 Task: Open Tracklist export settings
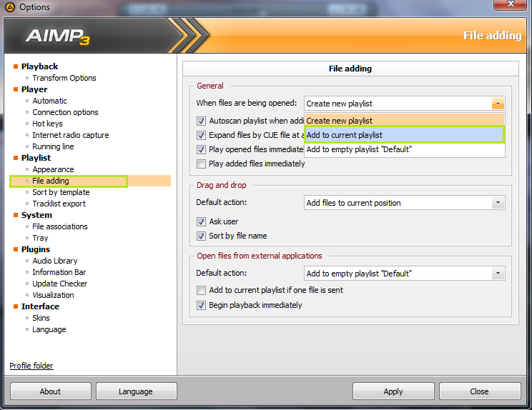click(x=59, y=204)
